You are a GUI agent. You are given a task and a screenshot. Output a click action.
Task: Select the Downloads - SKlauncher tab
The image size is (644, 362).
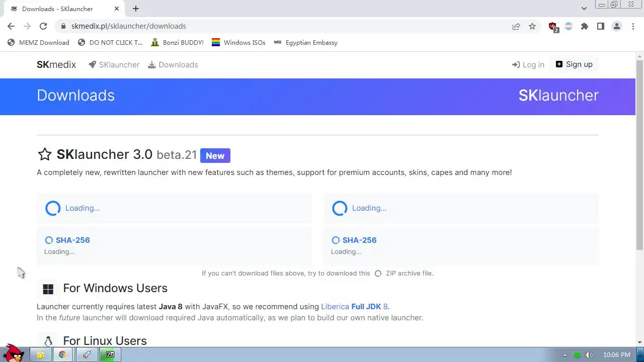(x=64, y=9)
